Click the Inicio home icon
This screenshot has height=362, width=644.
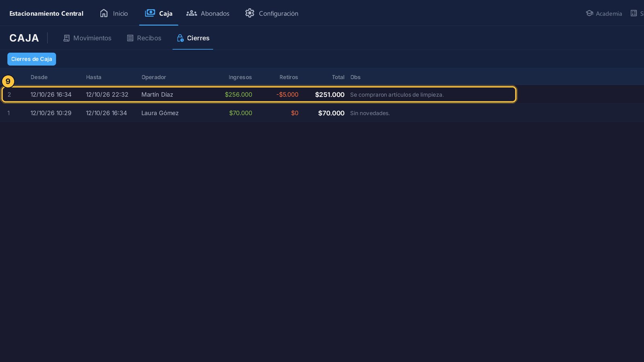point(104,13)
